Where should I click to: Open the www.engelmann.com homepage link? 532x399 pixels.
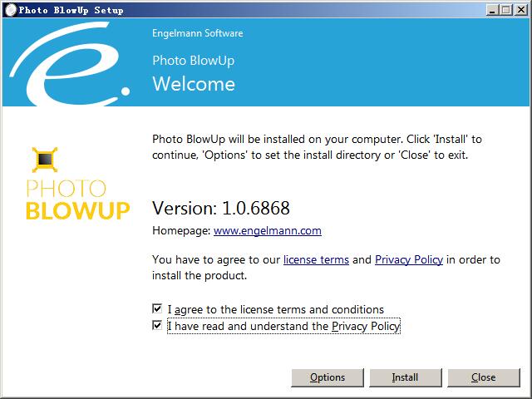(x=268, y=231)
